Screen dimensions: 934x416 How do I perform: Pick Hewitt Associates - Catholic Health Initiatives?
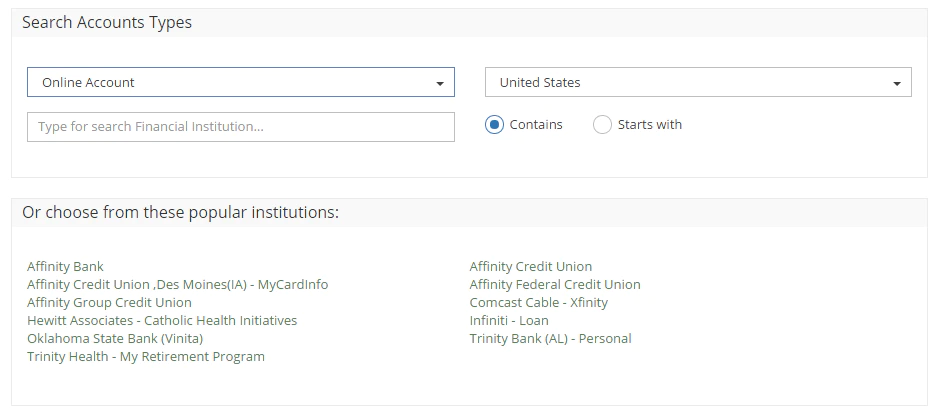coord(162,320)
